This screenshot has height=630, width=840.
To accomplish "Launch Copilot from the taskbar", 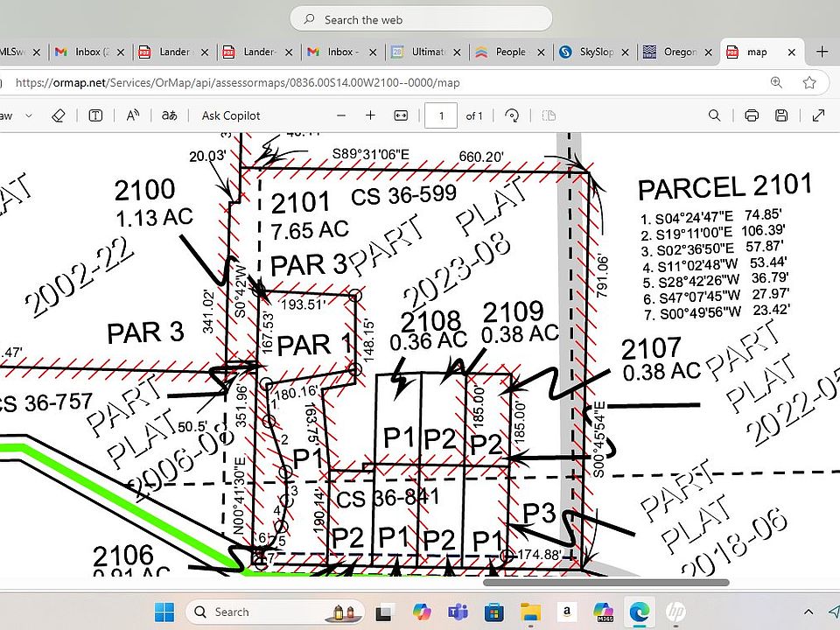I will click(x=422, y=612).
